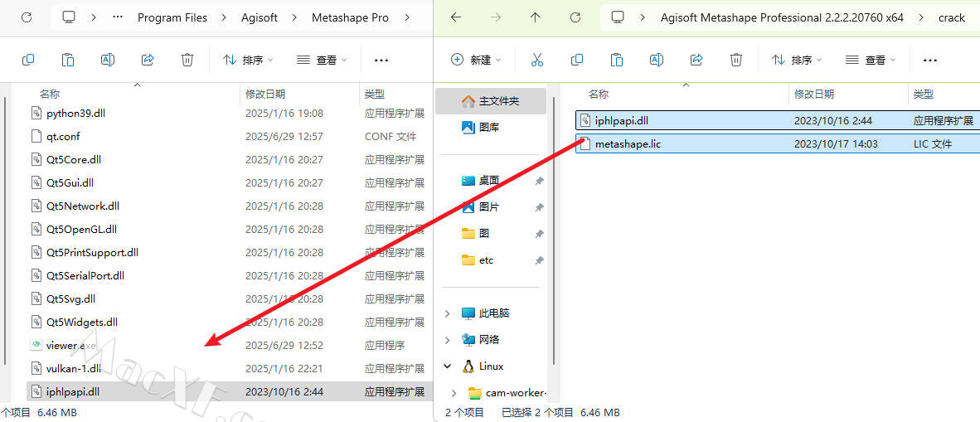Select iphlpapi.dll in the crack folder
The width and height of the screenshot is (980, 422).
click(777, 121)
